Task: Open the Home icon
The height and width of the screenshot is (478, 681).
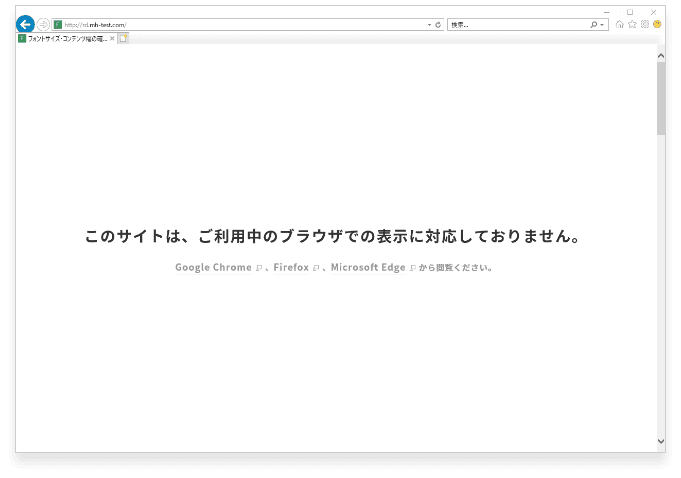Action: 620,24
